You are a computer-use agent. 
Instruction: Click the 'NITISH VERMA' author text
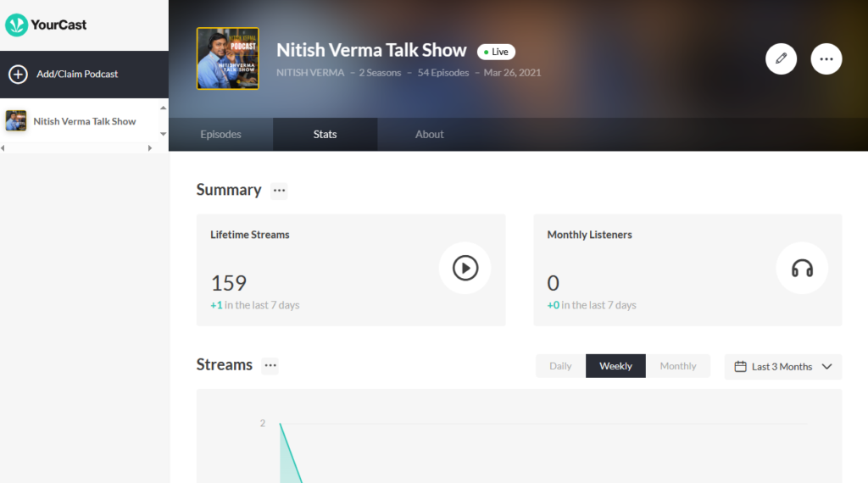click(310, 73)
